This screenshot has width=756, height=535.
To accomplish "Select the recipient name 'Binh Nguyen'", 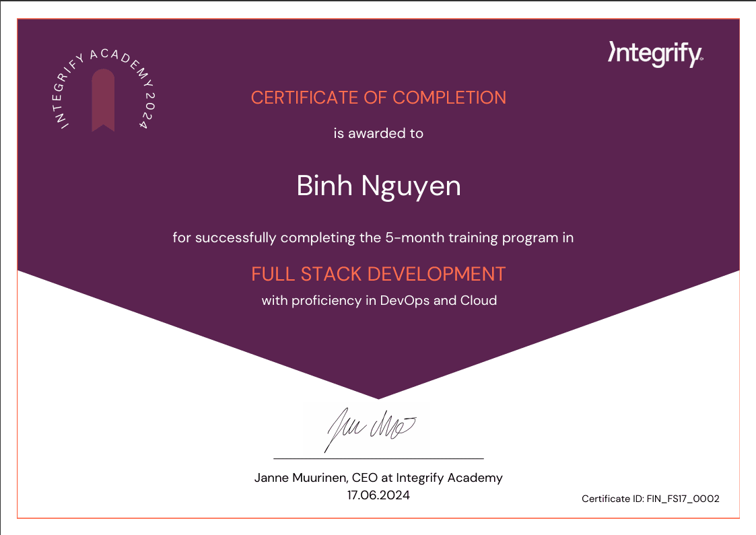I will click(x=378, y=186).
